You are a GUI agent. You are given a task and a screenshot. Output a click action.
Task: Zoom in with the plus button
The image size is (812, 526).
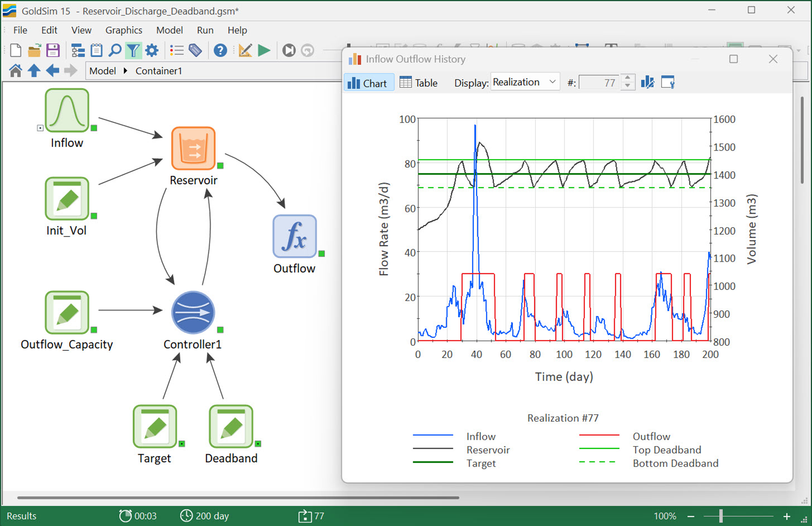pyautogui.click(x=787, y=516)
